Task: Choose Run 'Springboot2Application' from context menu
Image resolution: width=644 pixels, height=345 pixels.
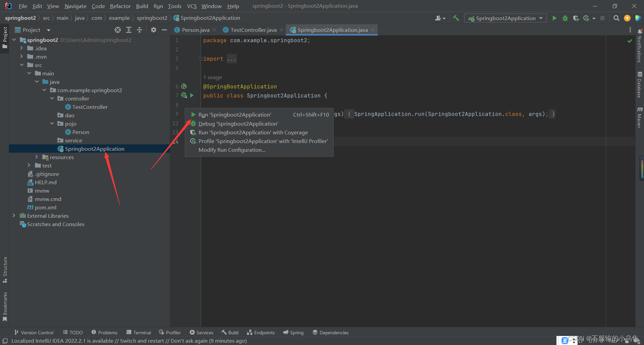Action: [x=259, y=115]
